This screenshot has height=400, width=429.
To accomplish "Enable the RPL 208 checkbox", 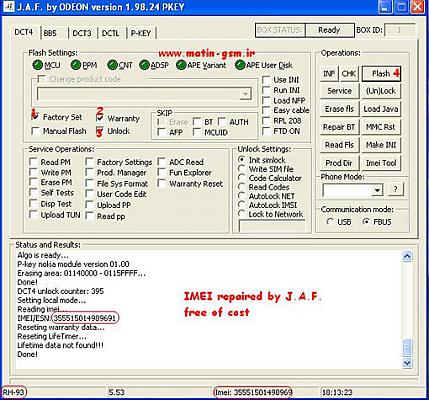I will coord(266,121).
